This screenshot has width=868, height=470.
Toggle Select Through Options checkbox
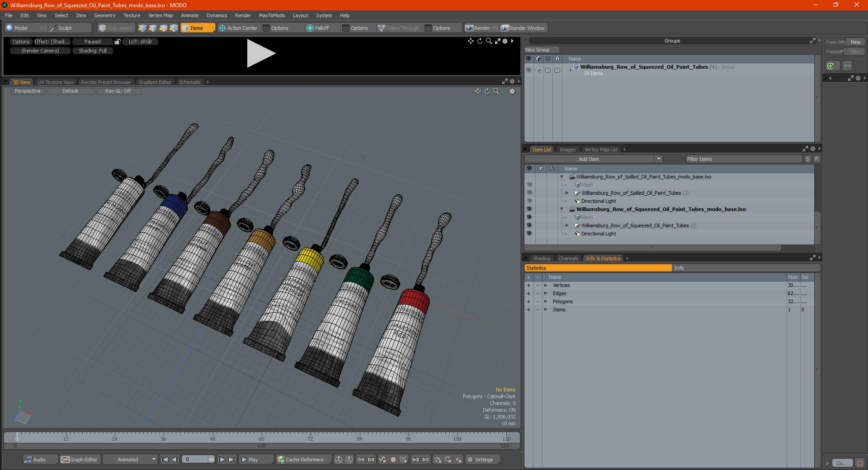coord(428,28)
